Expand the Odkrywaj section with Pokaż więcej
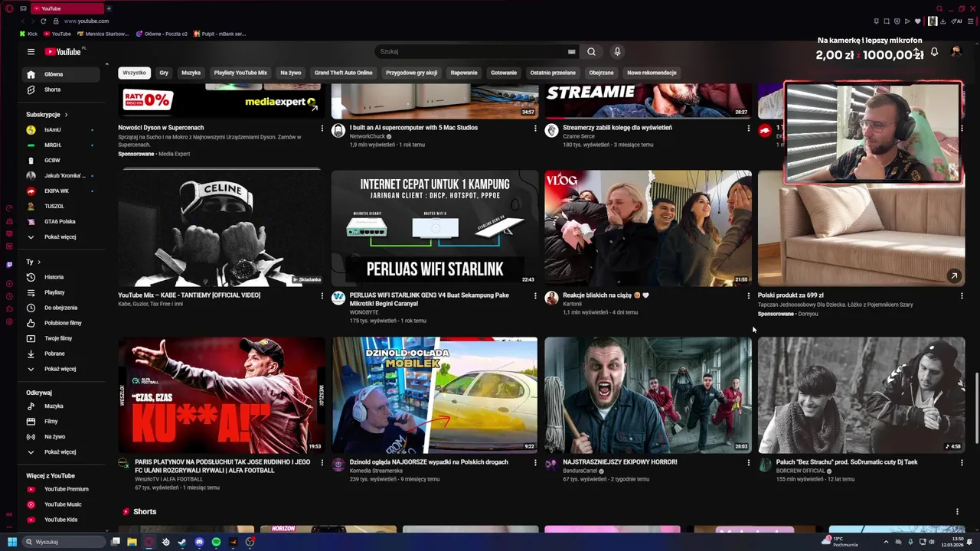 61,452
